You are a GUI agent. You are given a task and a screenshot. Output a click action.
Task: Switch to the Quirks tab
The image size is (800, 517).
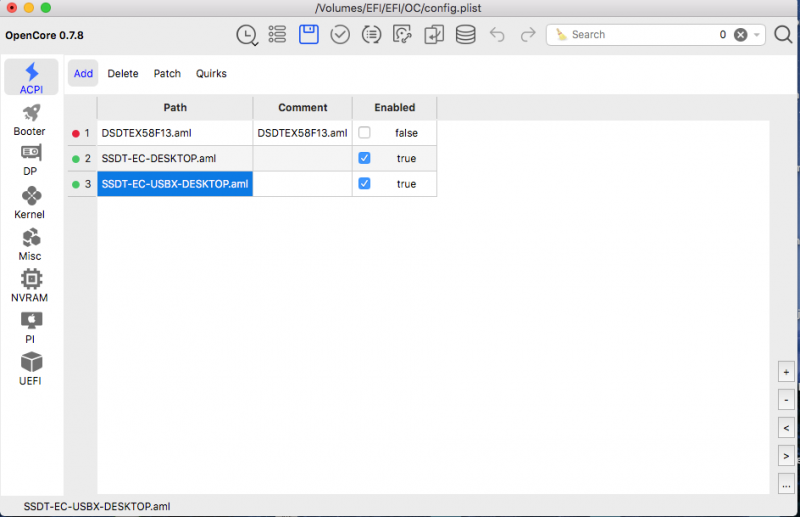(211, 73)
